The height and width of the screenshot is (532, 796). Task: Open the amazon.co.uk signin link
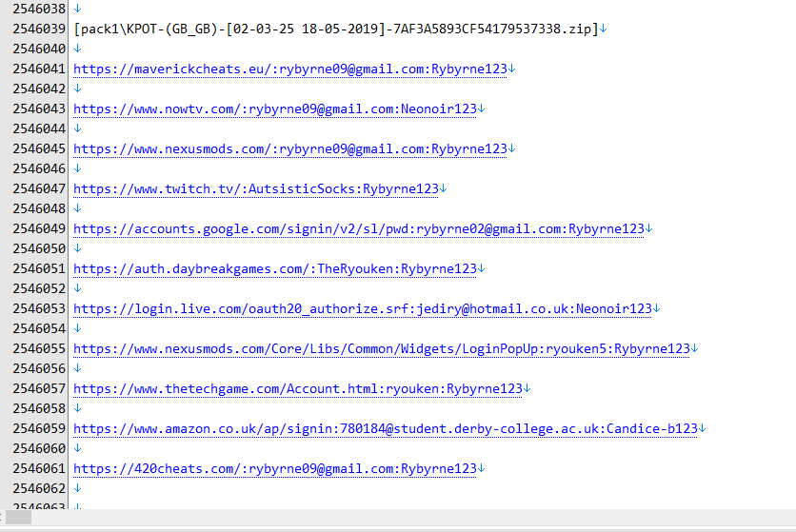tap(386, 429)
